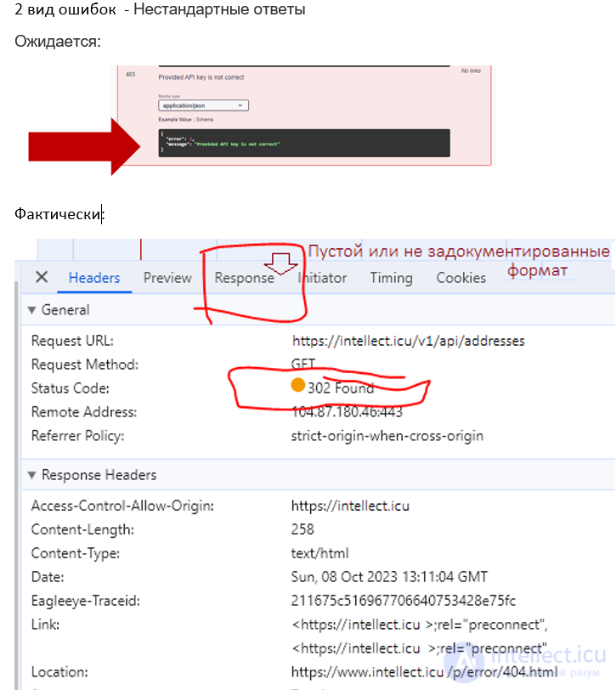616x690 pixels.
Task: Click the dark JSON example code block
Action: point(304,143)
